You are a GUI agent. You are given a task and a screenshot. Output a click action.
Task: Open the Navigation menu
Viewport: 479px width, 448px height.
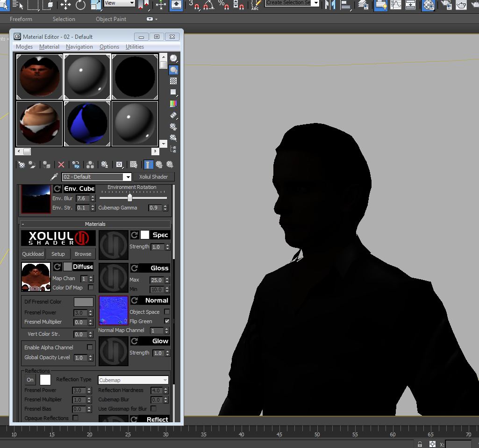[79, 47]
